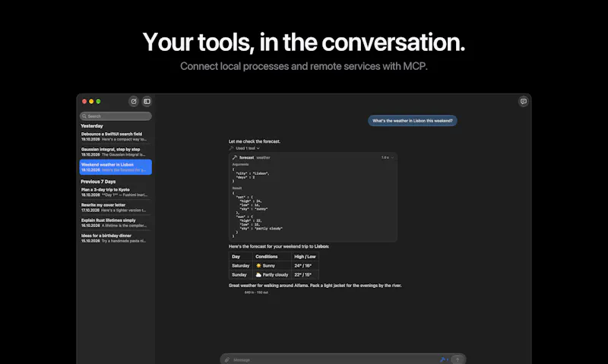This screenshot has width=608, height=364.
Task: Open the tools hammer icon in message bar
Action: point(444,359)
